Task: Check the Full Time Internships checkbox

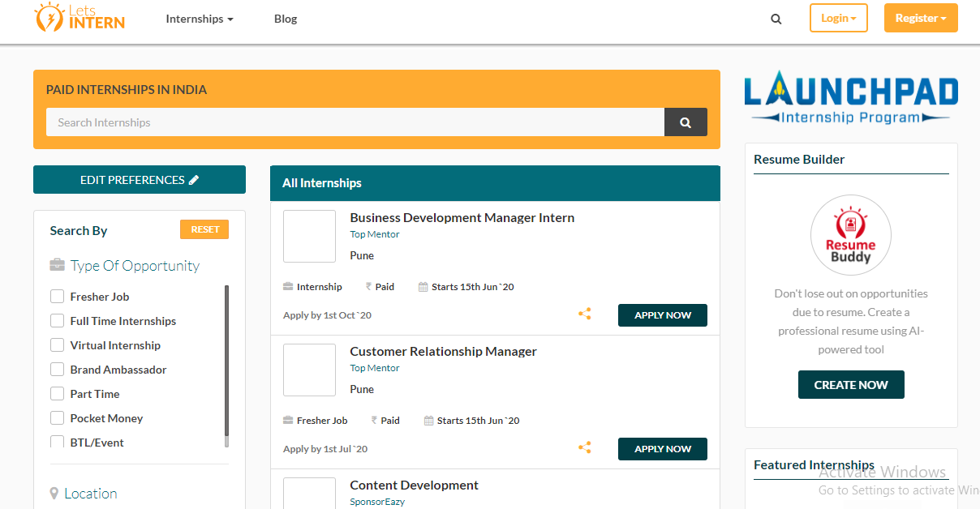Action: coord(57,321)
